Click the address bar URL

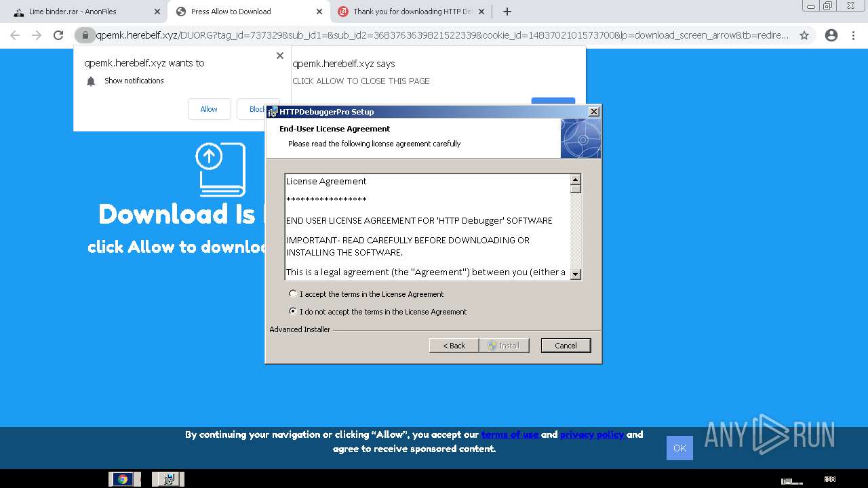coord(442,35)
